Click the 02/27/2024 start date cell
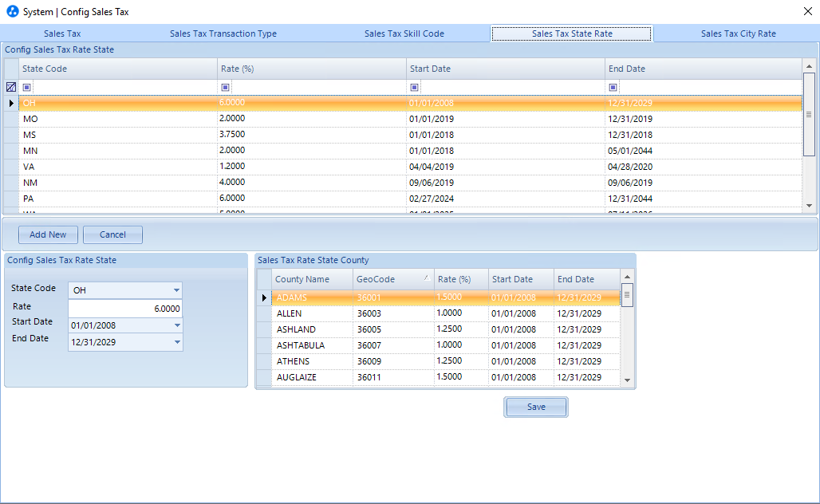 tap(506, 199)
